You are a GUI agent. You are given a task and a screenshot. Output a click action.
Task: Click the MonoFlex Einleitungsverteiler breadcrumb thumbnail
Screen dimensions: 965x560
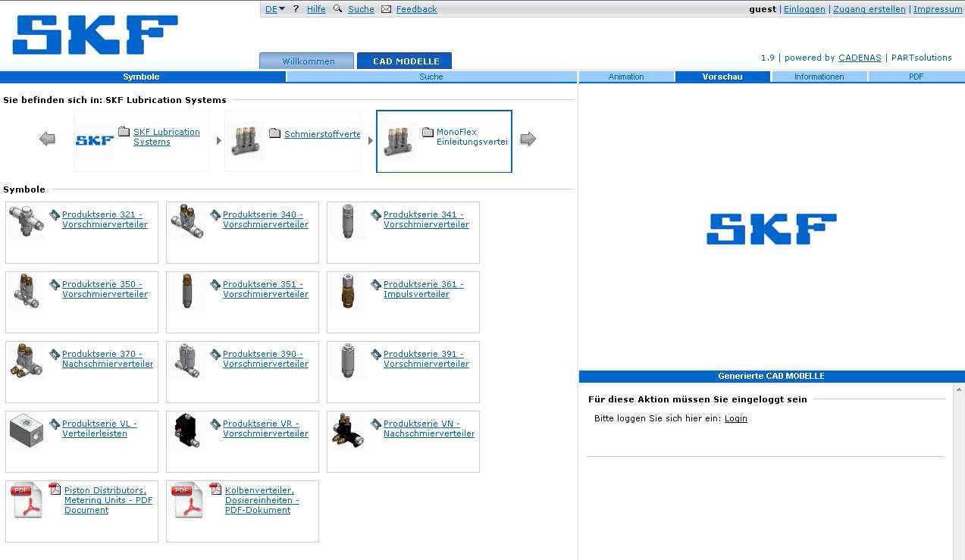(399, 140)
